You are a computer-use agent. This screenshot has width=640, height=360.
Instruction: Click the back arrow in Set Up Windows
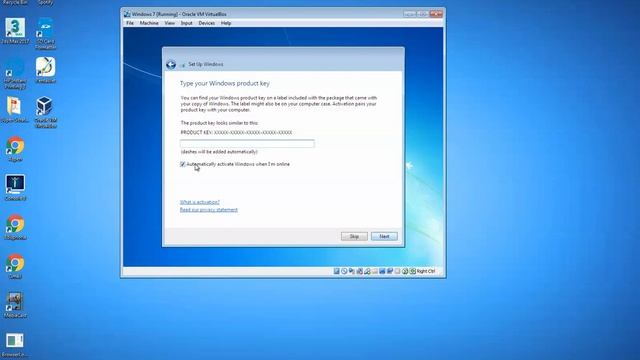pyautogui.click(x=171, y=64)
